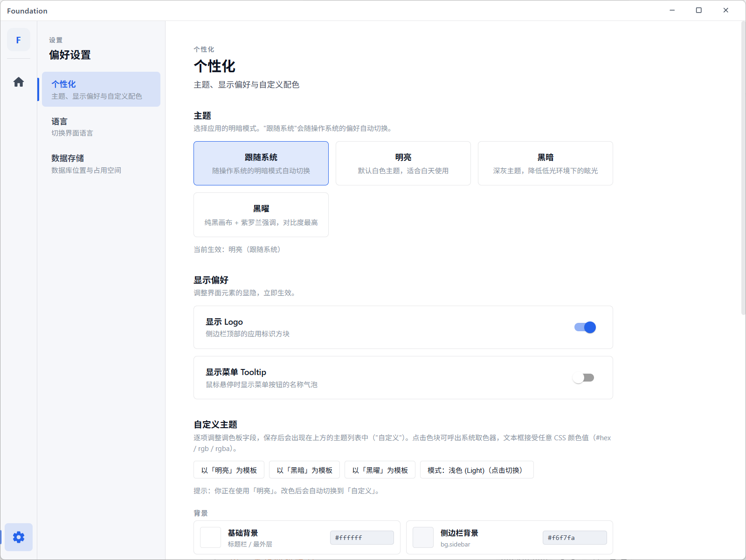Viewport: 746px width, 560px height.
Task: Click the settings gear icon
Action: 19,537
